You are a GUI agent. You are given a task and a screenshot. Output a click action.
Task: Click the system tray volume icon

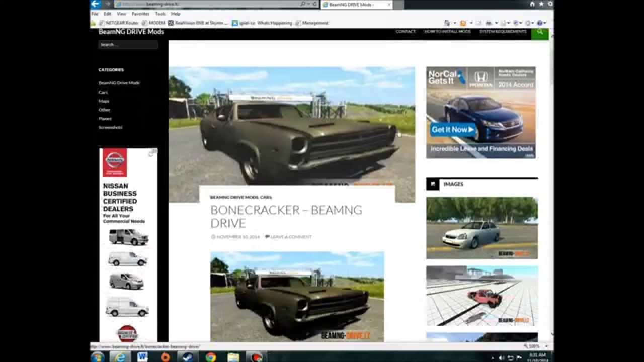pyautogui.click(x=502, y=357)
